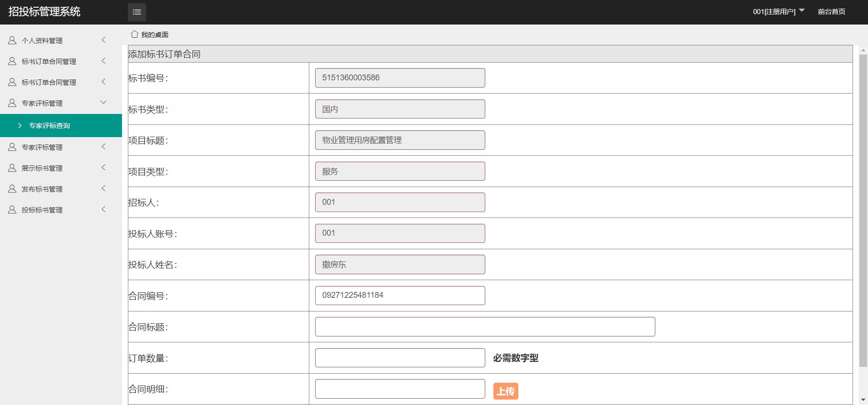Click the 标书编号 field 5151360003586
868x405 pixels.
coord(400,78)
